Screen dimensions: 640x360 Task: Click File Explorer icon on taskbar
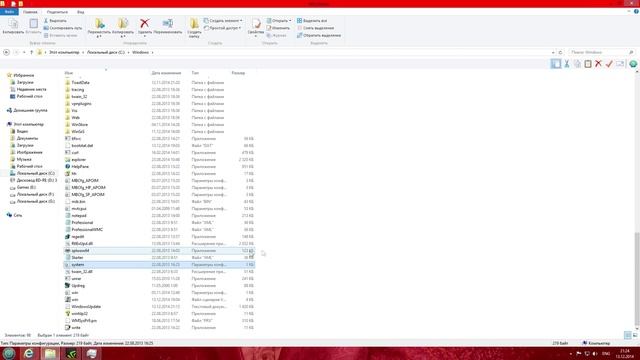pos(50,353)
